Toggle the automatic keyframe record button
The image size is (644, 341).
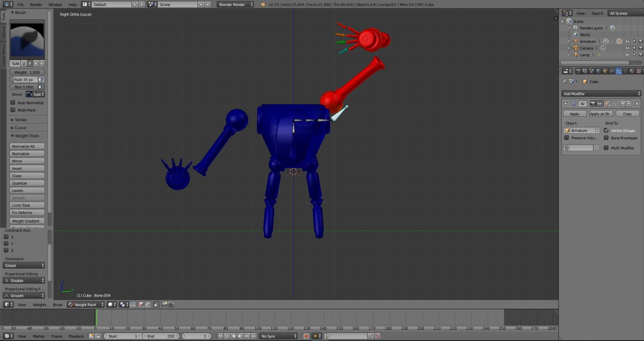click(306, 336)
